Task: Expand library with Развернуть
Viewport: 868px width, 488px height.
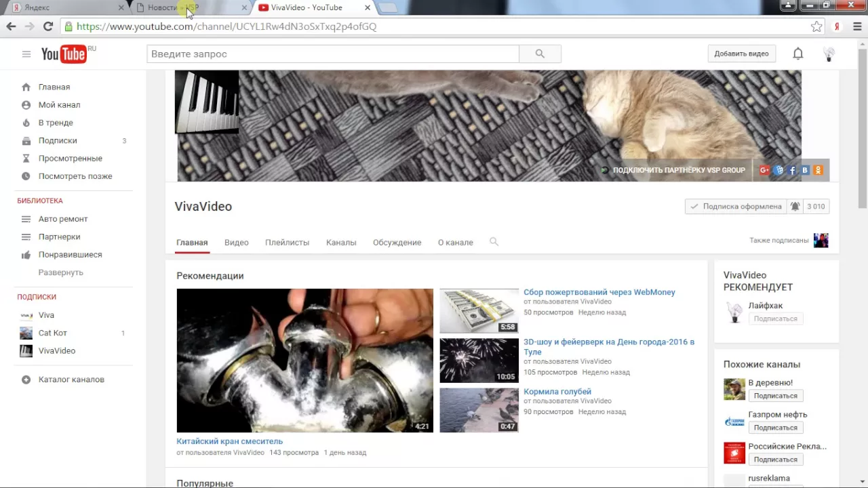Action: pyautogui.click(x=61, y=272)
